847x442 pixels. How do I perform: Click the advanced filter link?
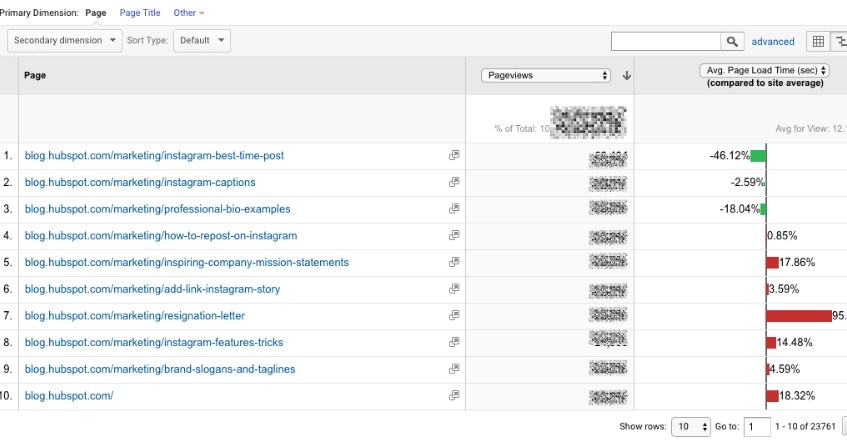click(x=773, y=42)
